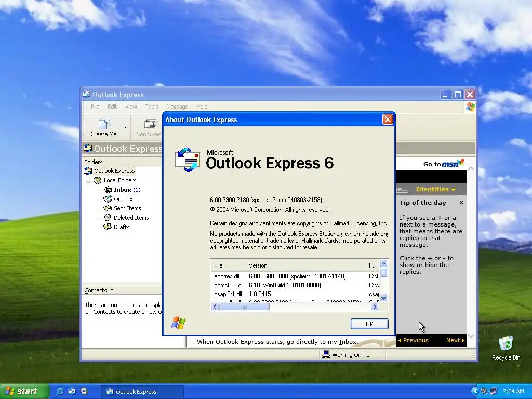The height and width of the screenshot is (399, 532).
Task: Click the file list scroll down arrow
Action: tap(384, 298)
